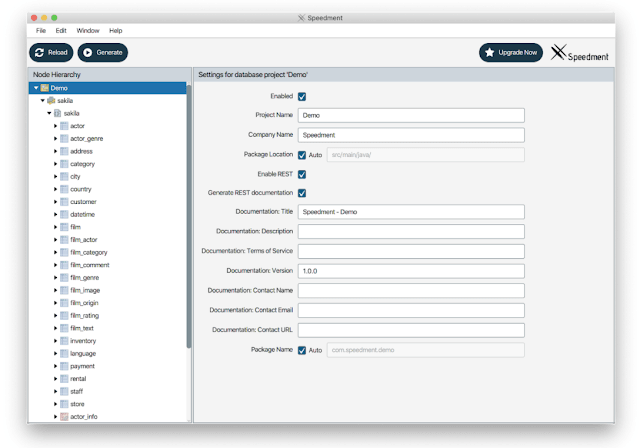Viewport: 640px width, 448px height.
Task: Click the country table icon
Action: pyautogui.click(x=64, y=189)
